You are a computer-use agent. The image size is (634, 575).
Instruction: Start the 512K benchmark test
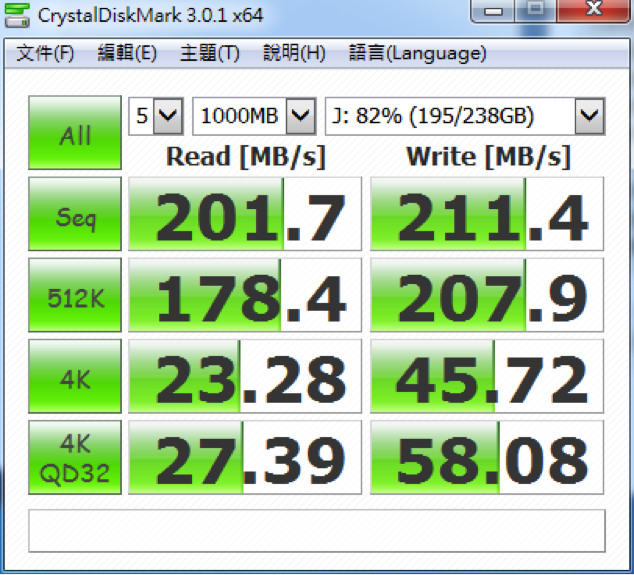[75, 295]
